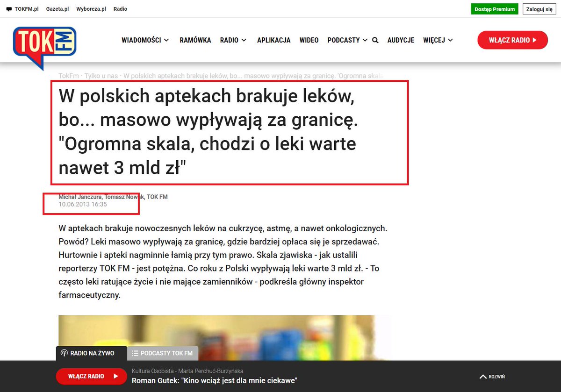Open the Ramówka menu item

[x=195, y=40]
